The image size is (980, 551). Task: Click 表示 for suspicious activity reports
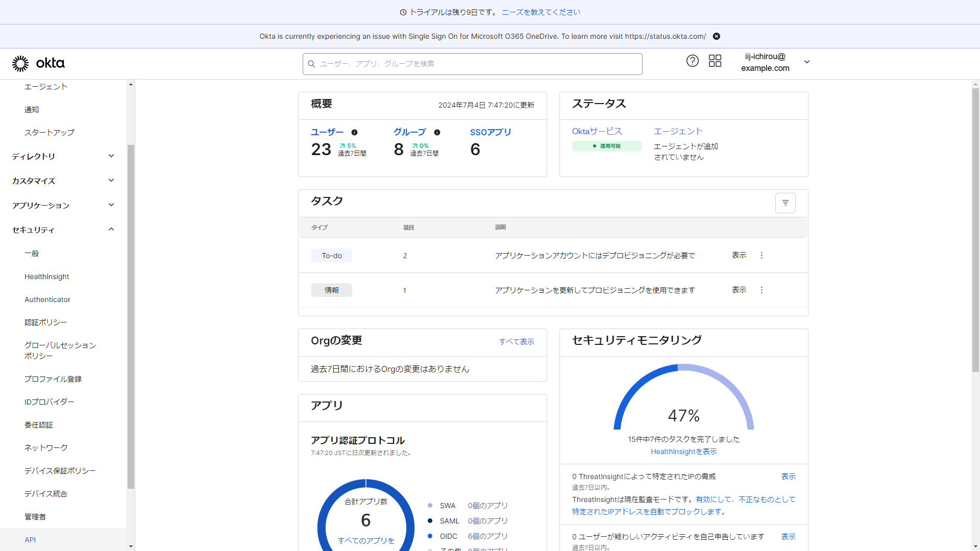(x=789, y=537)
